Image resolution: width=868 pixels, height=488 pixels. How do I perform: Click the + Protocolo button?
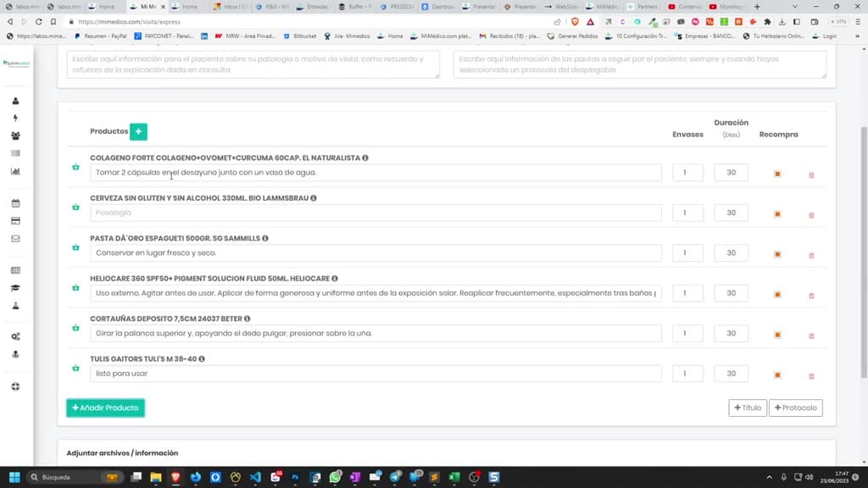click(x=795, y=408)
